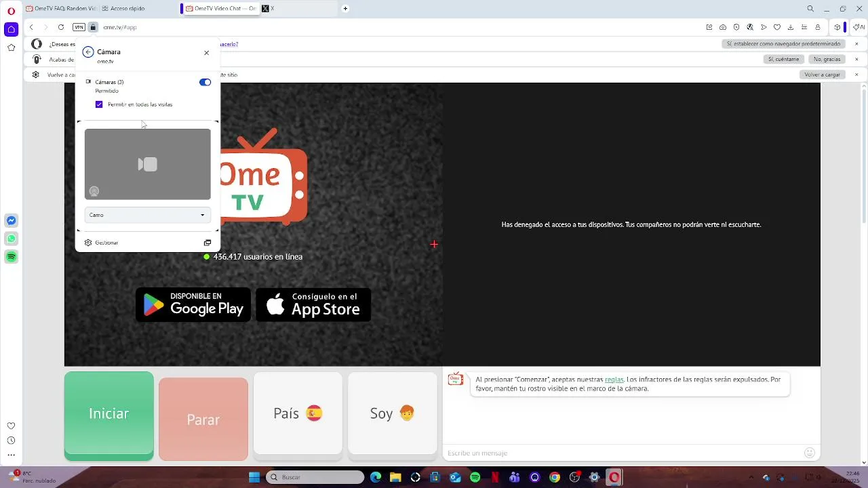Click the Sí, cuéntame button
This screenshot has height=488, width=868.
(x=783, y=59)
